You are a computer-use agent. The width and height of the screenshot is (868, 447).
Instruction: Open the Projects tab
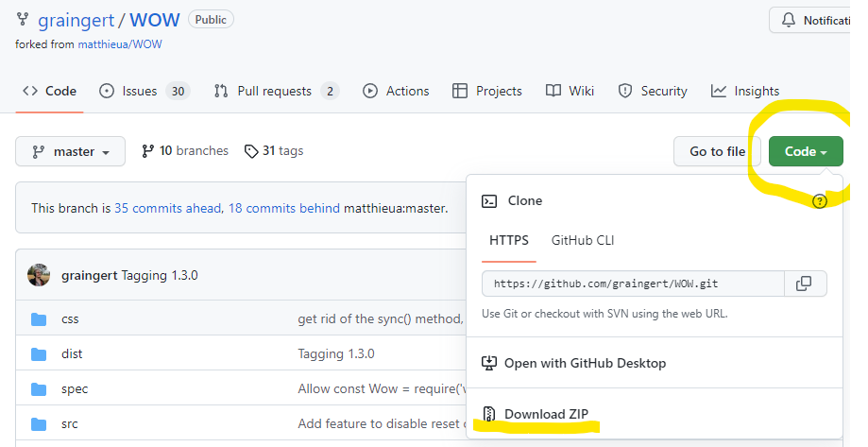(487, 91)
